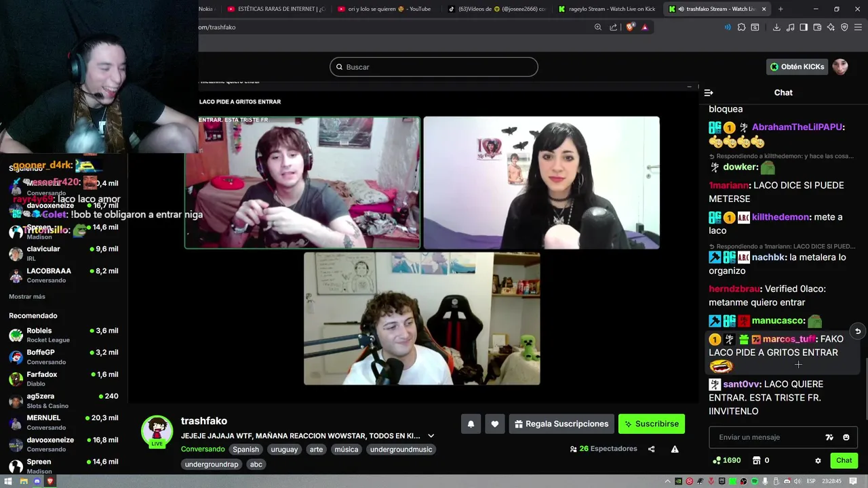Click Regala Suscripciones button
This screenshot has height=488, width=868.
pos(561,424)
